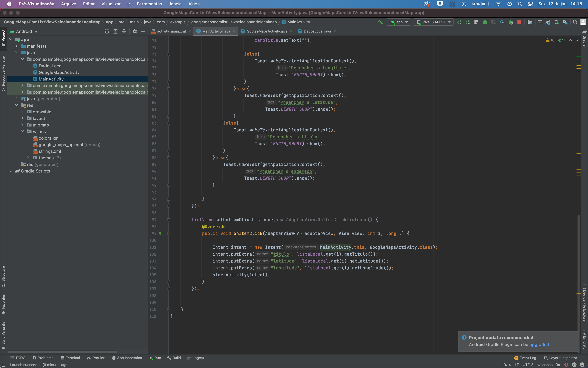Open Project Structure folder icon
Image resolution: width=588 pixels, height=368 pixels.
tap(530, 22)
